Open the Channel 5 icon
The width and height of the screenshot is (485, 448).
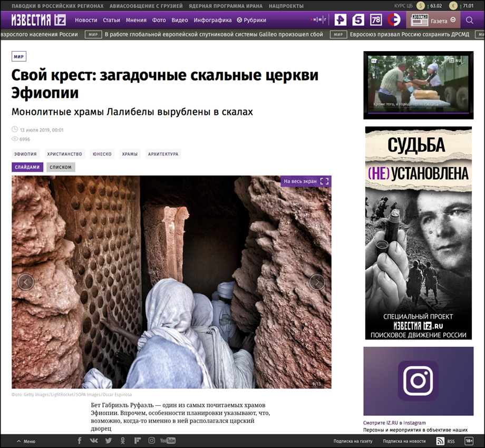click(358, 20)
